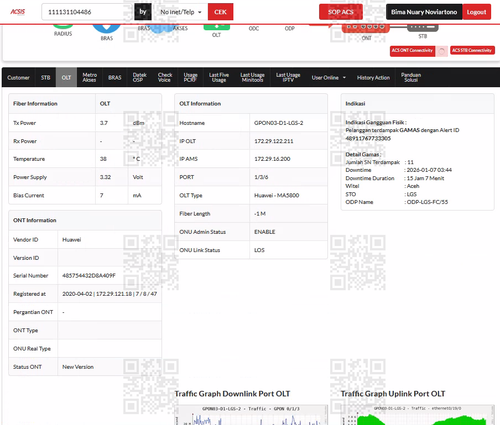Viewport: 500px width, 425px height.
Task: Switch to the STB tab
Action: [x=46, y=78]
